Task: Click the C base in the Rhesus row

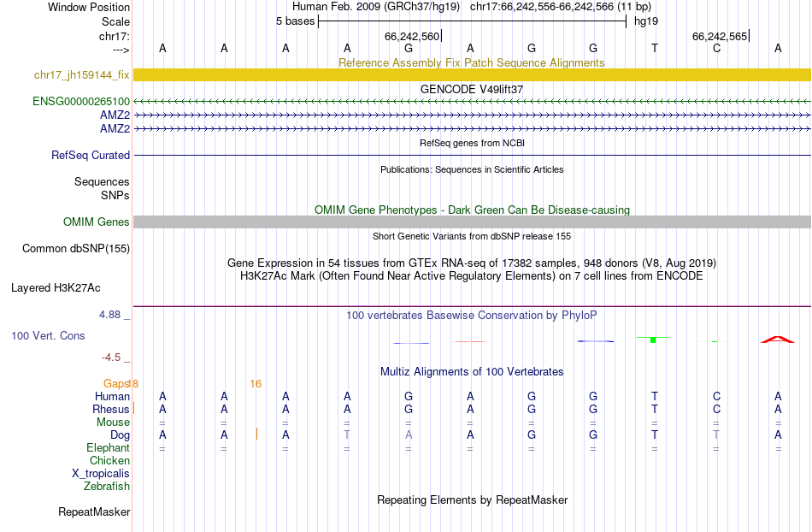Action: pyautogui.click(x=716, y=409)
